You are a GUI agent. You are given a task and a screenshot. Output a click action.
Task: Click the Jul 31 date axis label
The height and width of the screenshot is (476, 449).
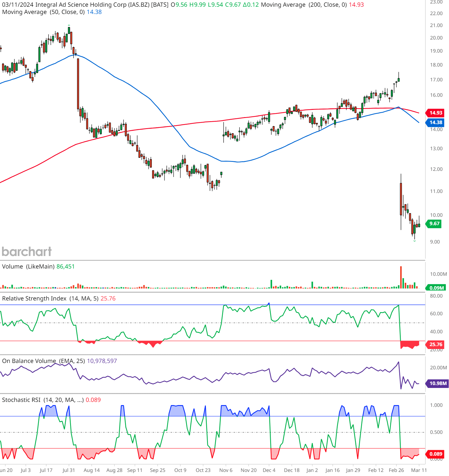tap(69, 470)
